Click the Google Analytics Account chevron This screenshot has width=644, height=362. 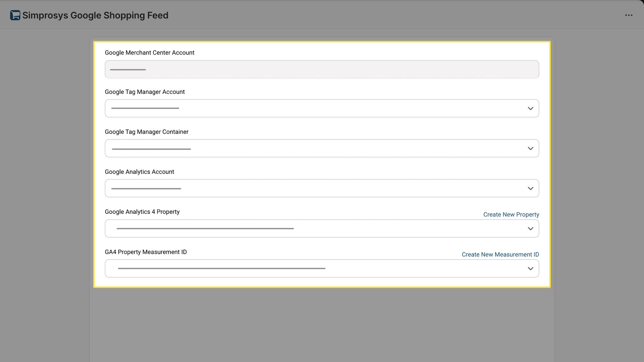pos(530,188)
